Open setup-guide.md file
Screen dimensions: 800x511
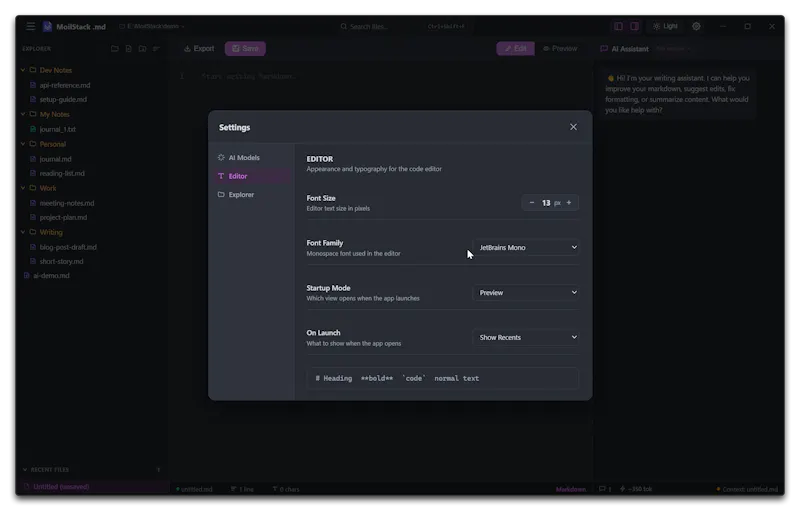click(63, 99)
